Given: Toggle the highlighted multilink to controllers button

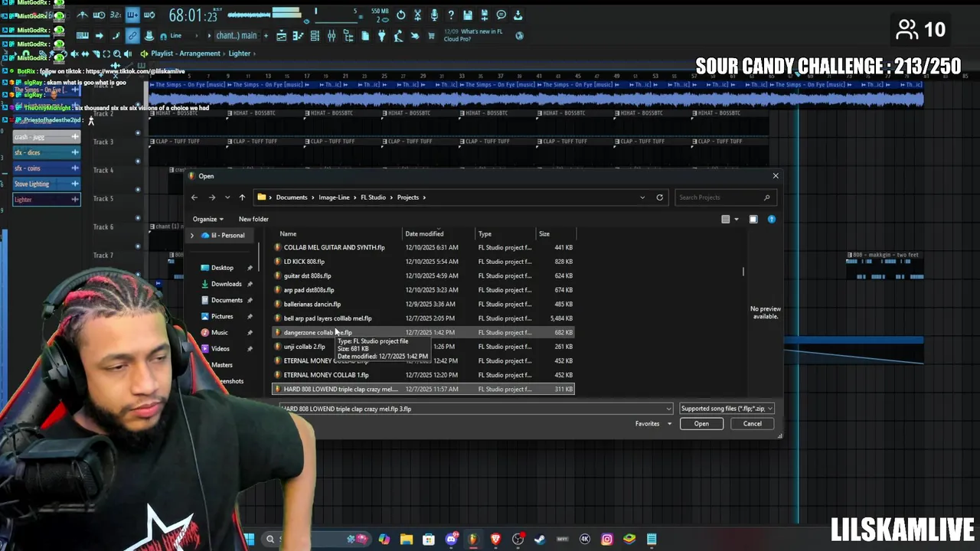Looking at the screenshot, I should [132, 35].
